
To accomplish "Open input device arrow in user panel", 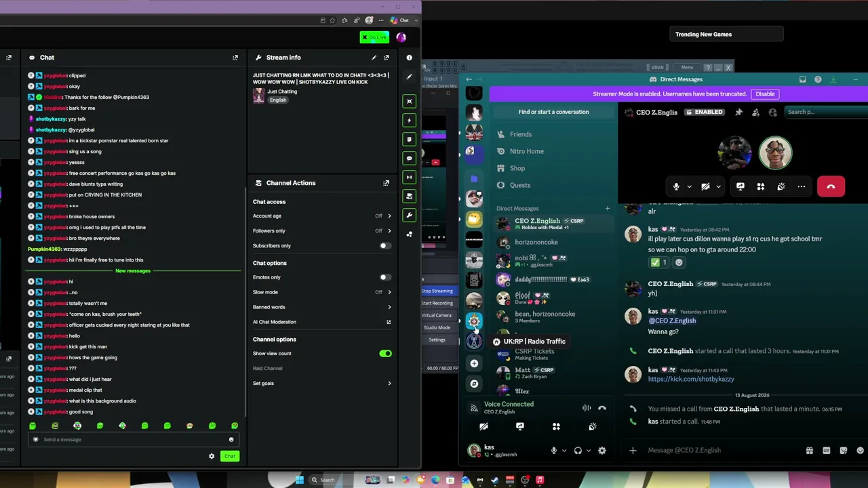I will click(x=564, y=451).
